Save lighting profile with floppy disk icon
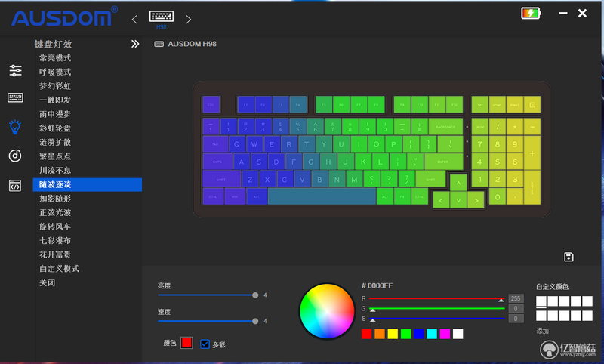Image resolution: width=604 pixels, height=364 pixels. click(569, 257)
